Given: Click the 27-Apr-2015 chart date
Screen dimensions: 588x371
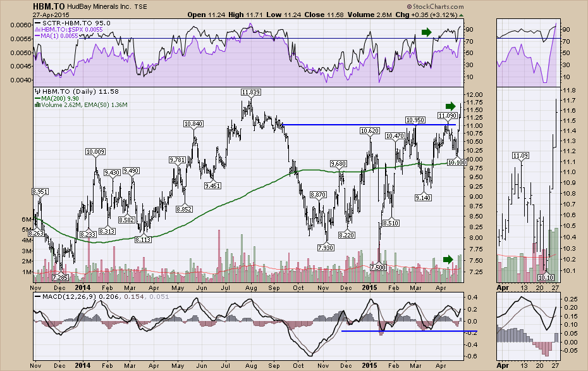Looking at the screenshot, I should coord(51,15).
